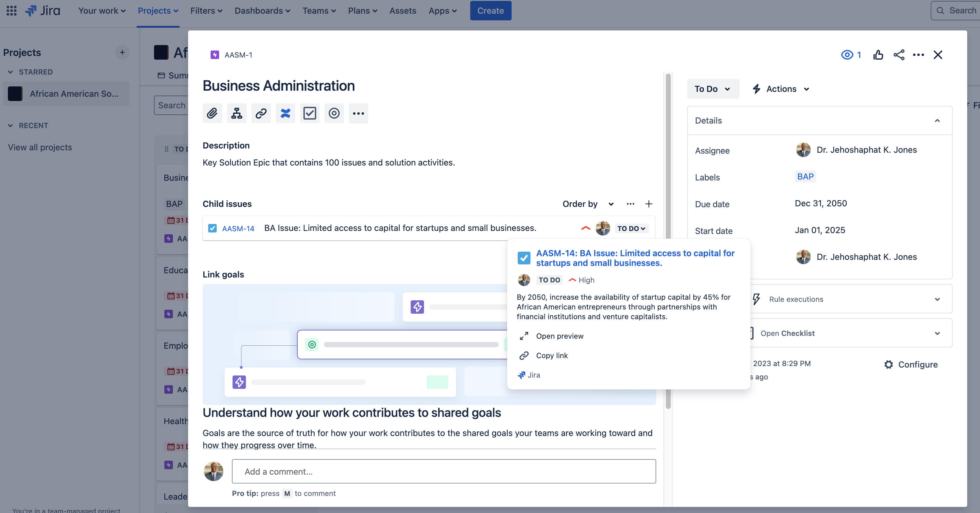Click the Business Administration title

coord(278,85)
